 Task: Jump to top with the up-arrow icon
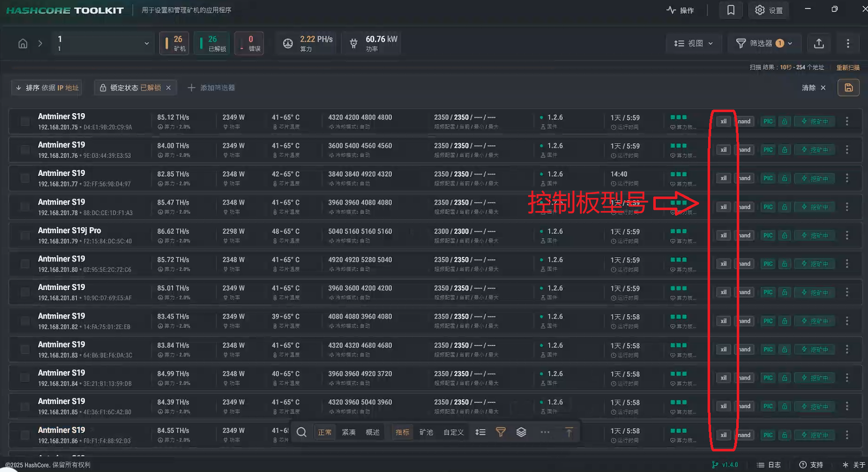click(569, 432)
